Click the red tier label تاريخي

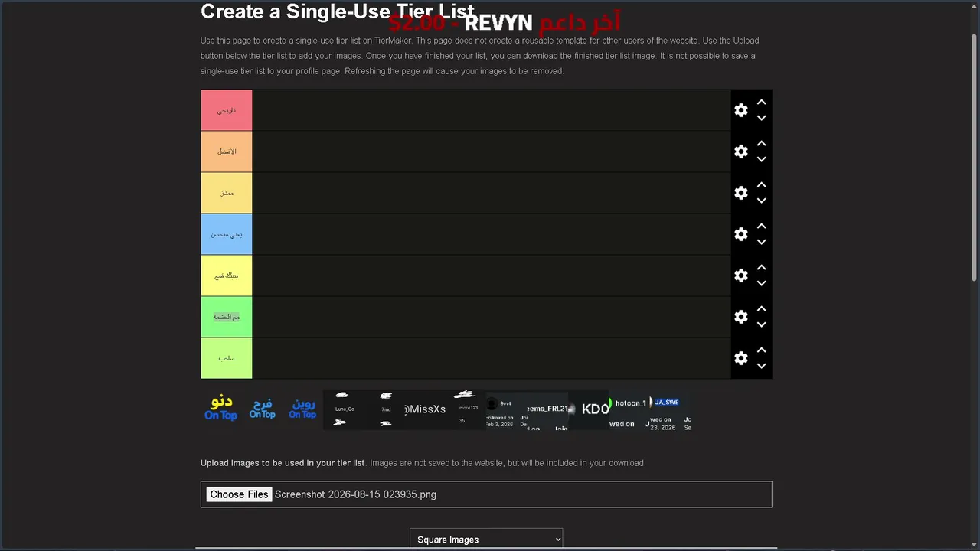coord(227,110)
